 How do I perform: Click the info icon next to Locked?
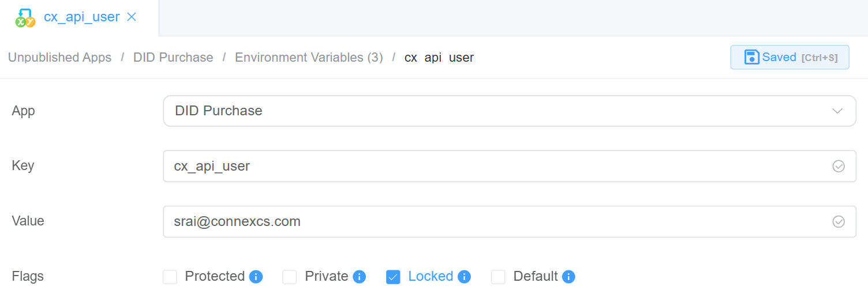pos(464,277)
